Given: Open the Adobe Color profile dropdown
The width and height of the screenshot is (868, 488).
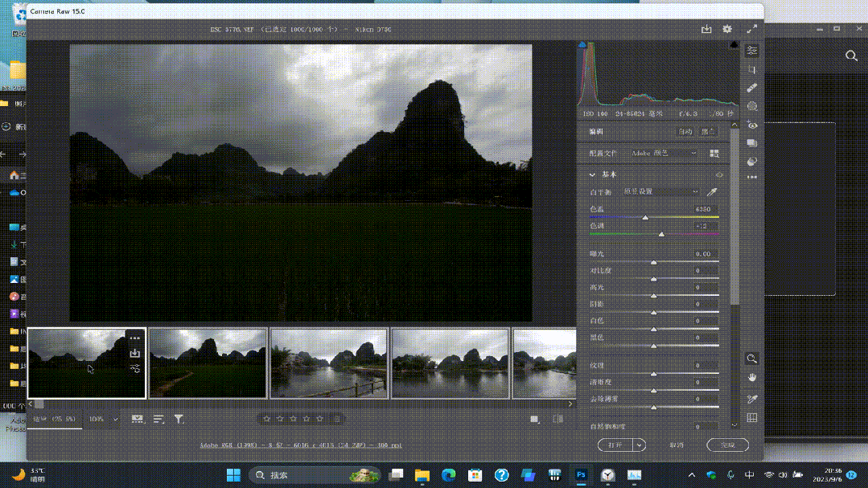Looking at the screenshot, I should pyautogui.click(x=664, y=153).
